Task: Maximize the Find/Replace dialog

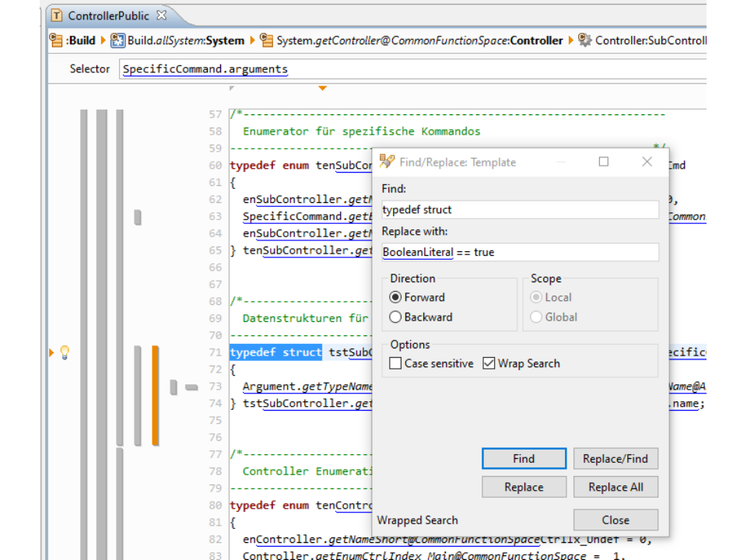Action: click(x=603, y=162)
